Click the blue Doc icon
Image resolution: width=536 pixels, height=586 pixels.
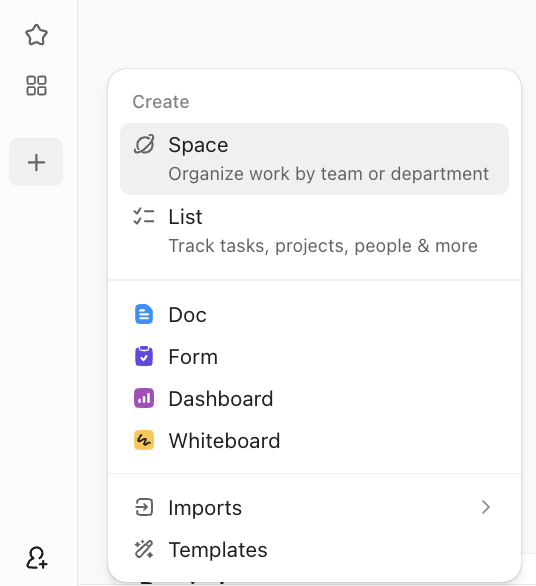click(144, 314)
